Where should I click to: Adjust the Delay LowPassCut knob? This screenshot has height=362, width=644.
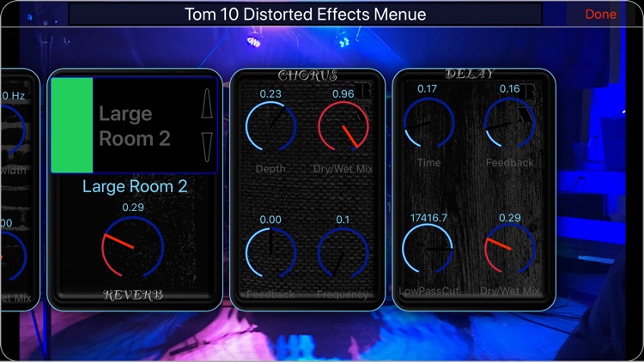coord(428,249)
